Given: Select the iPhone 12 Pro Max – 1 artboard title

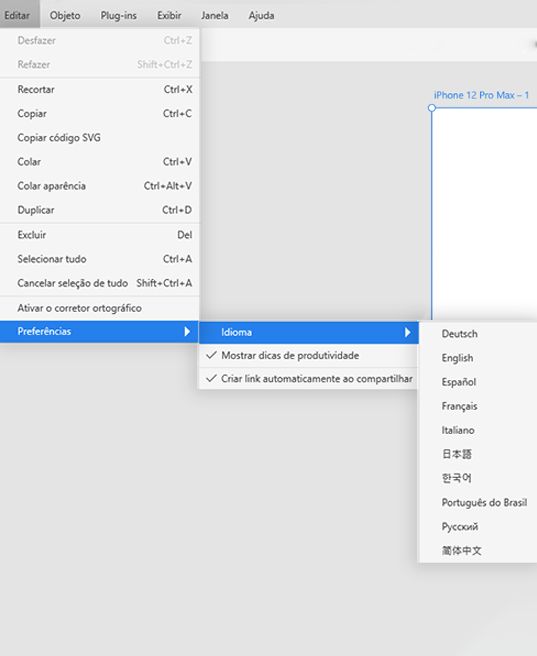Looking at the screenshot, I should click(x=481, y=95).
